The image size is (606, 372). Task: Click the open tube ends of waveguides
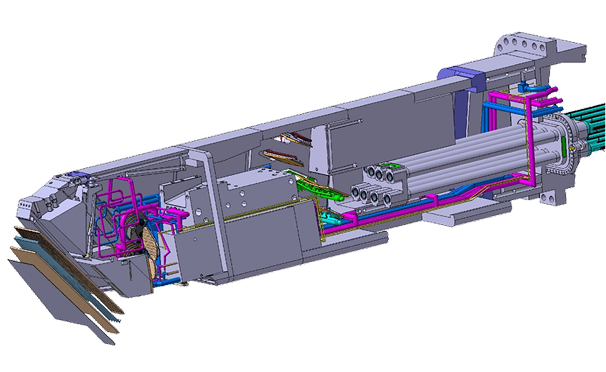[x=373, y=185]
